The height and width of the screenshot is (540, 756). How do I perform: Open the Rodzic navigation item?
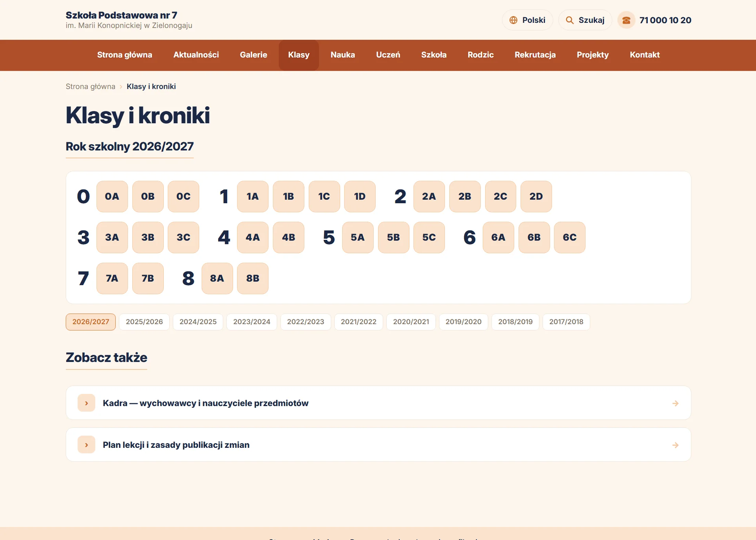click(480, 55)
